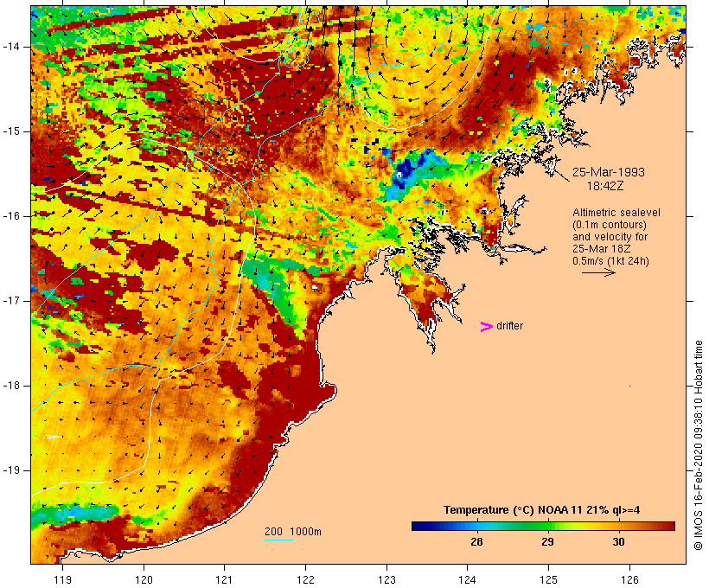Image resolution: width=709 pixels, height=588 pixels.
Task: Click the longitude label 126
Action: tap(629, 579)
